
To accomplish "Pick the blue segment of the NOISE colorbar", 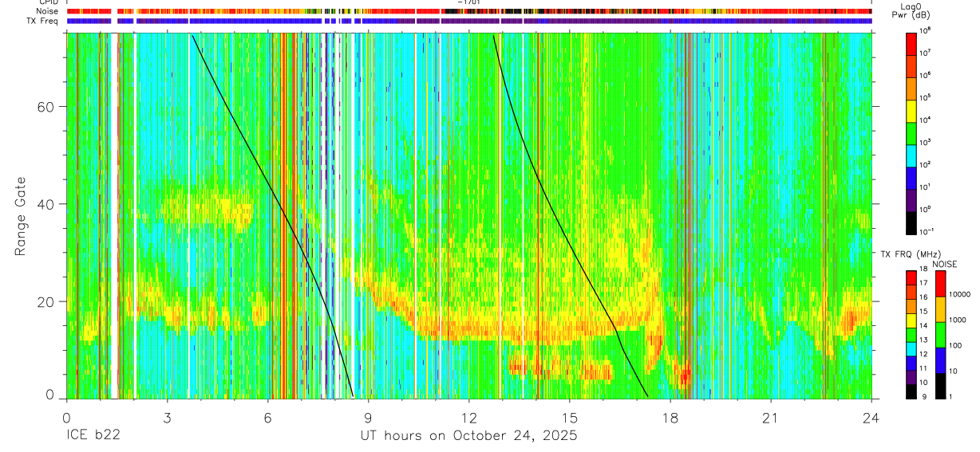I will 941,360.
